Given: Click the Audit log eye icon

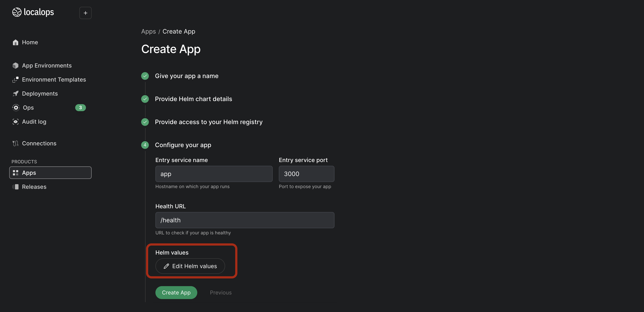Looking at the screenshot, I should tap(16, 121).
